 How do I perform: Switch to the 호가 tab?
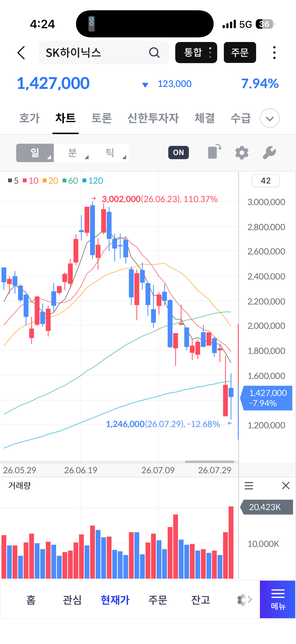[x=29, y=118]
